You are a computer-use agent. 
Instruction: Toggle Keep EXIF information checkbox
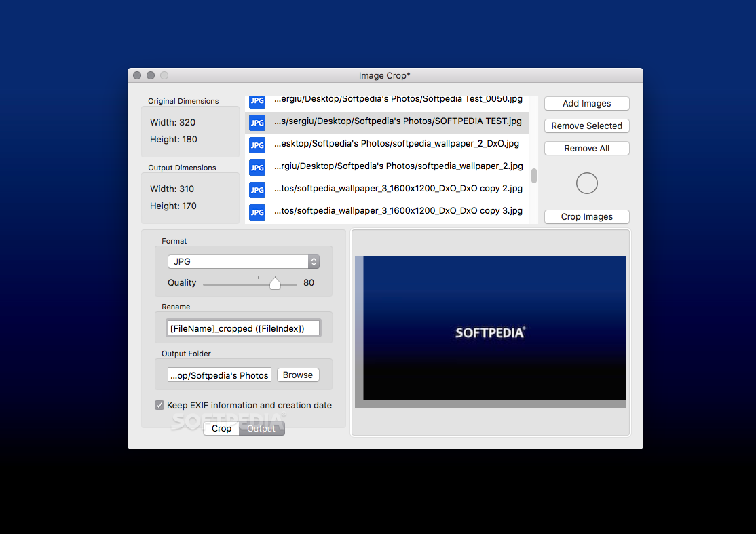[159, 405]
